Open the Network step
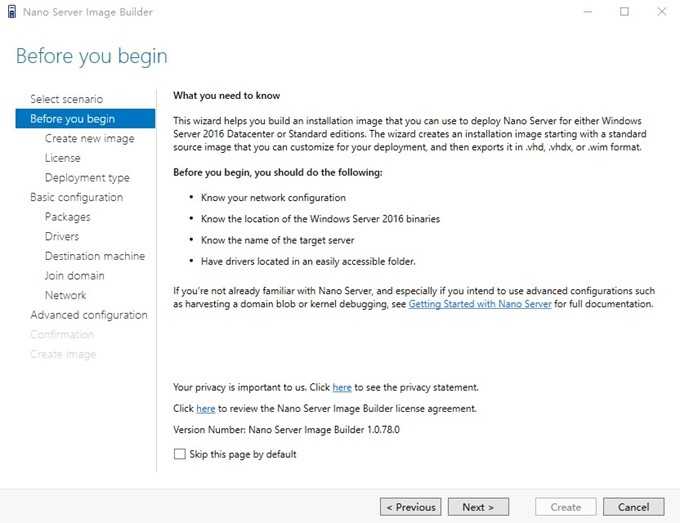 click(65, 295)
